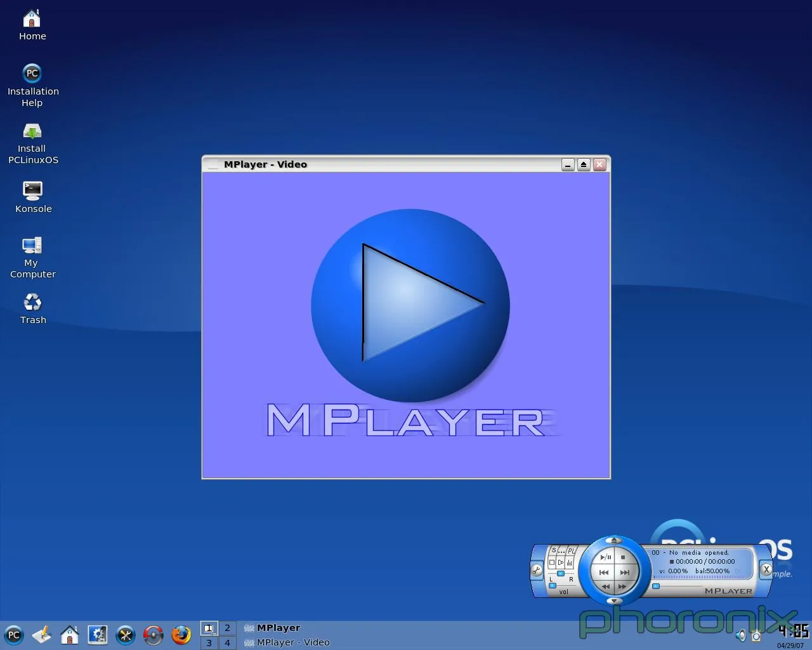Switch to virtual desktop 2

point(227,628)
